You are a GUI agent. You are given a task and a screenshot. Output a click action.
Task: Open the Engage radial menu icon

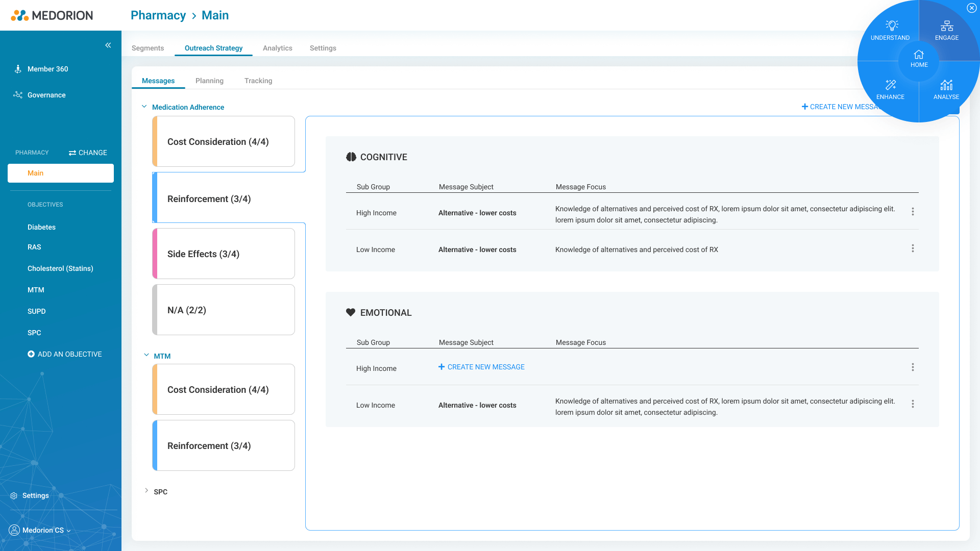tap(947, 26)
